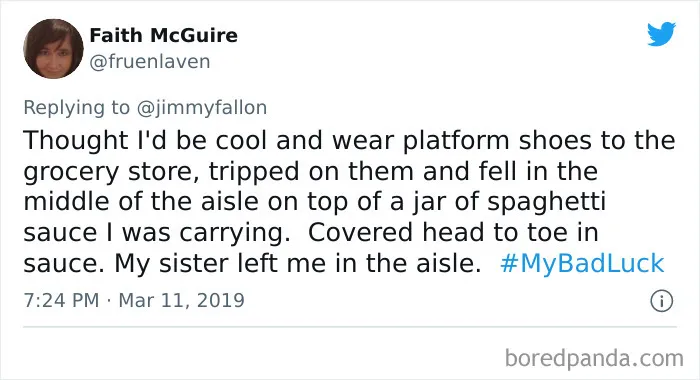Visit the @jimmyfallon mention link

[x=202, y=108]
